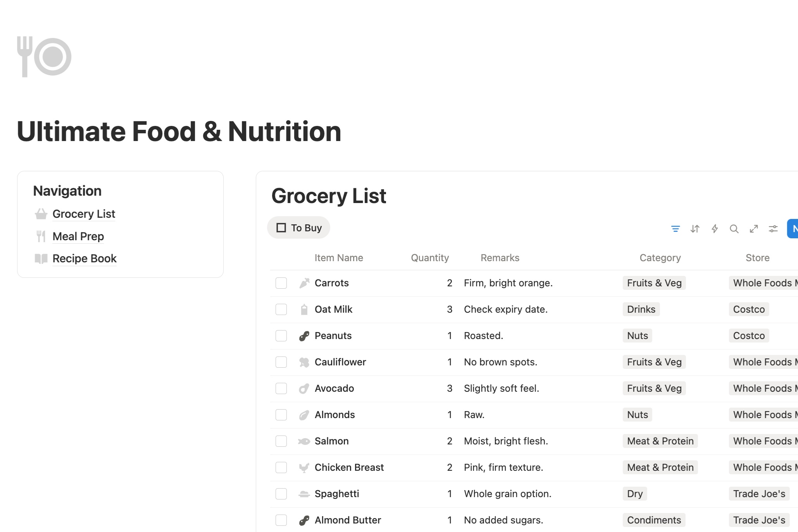Click the Quantity column header

[x=430, y=258]
